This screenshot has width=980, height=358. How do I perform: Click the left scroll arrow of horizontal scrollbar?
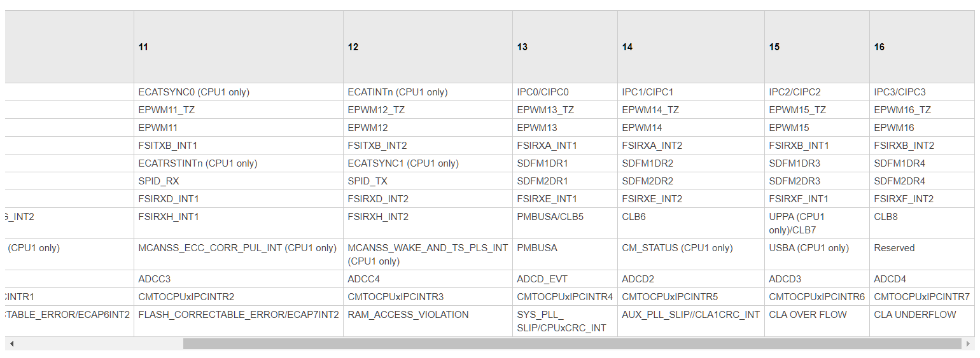click(11, 343)
